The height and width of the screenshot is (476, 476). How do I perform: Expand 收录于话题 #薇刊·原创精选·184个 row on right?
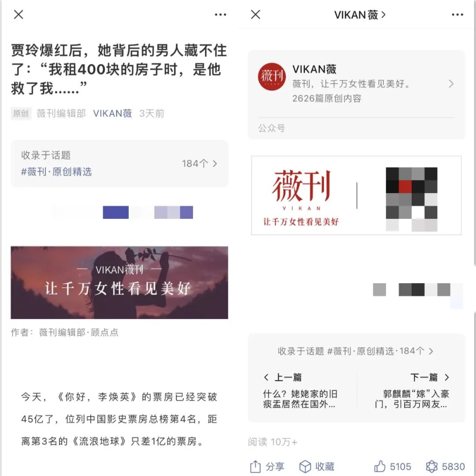[x=356, y=351]
